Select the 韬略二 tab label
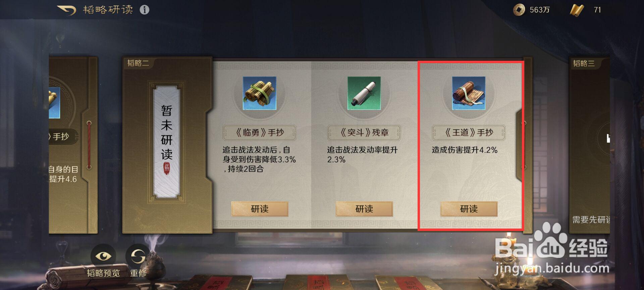 click(138, 63)
